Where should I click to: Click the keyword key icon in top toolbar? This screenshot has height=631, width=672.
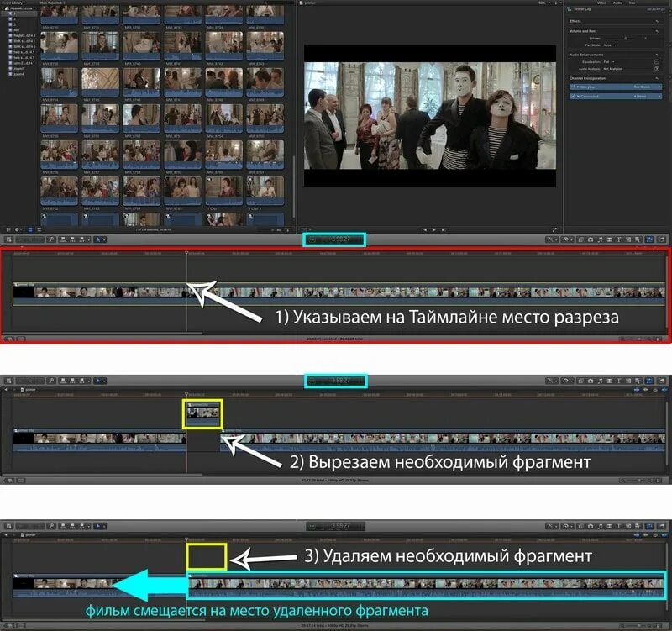(x=51, y=239)
